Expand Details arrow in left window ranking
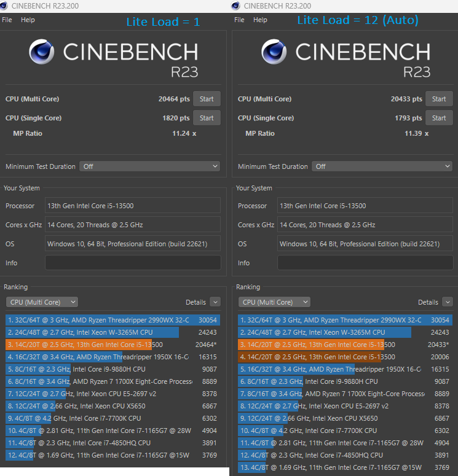Screen dimensions: 458x476 tap(215, 302)
